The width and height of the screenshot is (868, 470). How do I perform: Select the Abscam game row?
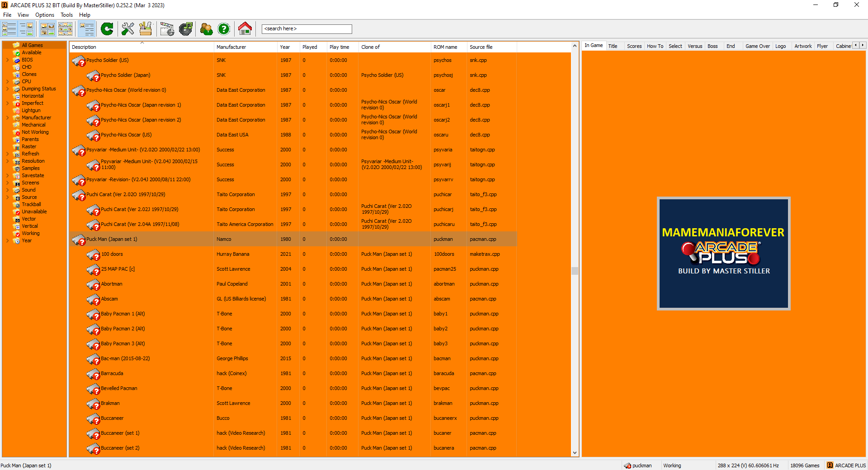[293, 299]
